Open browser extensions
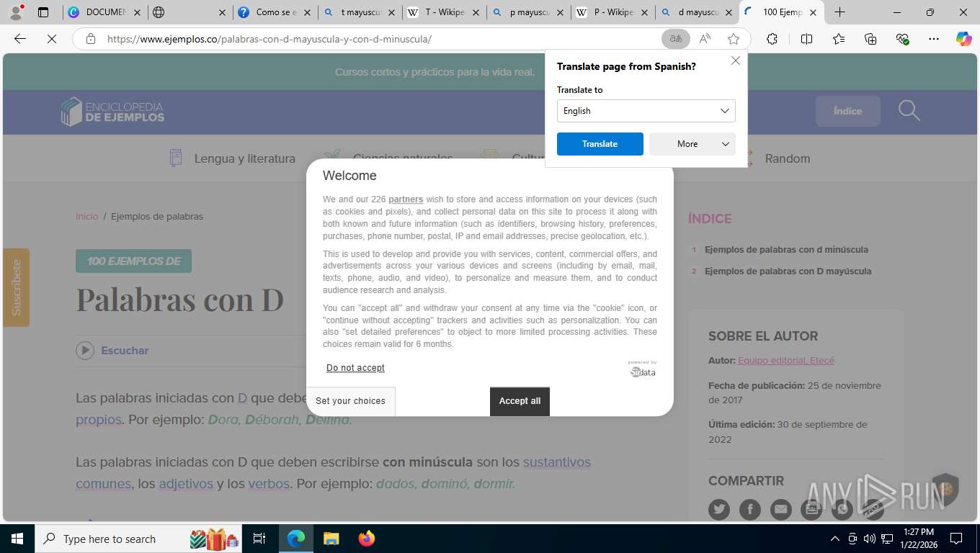The width and height of the screenshot is (980, 553). point(772,39)
